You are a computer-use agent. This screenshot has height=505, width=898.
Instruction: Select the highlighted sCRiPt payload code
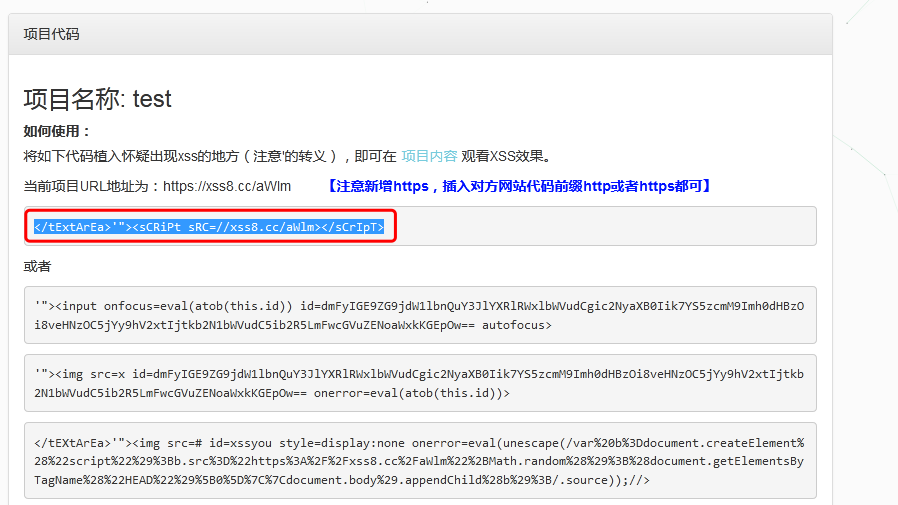coord(209,227)
